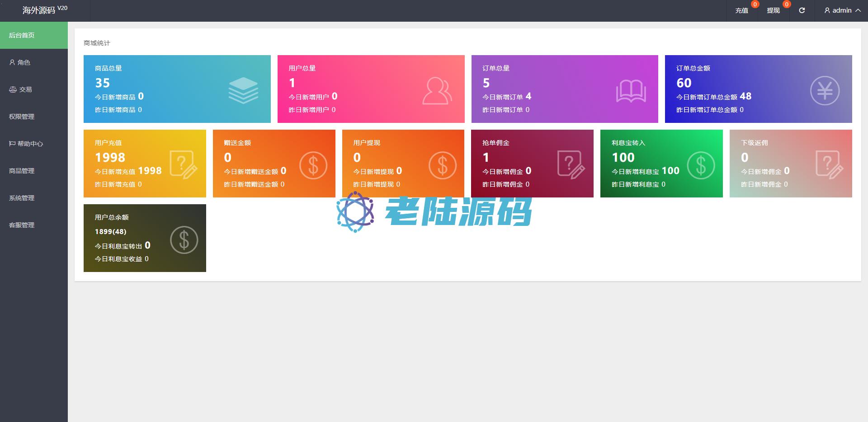Click the dollar icon on 赠送金额 card
The image size is (868, 422).
313,165
